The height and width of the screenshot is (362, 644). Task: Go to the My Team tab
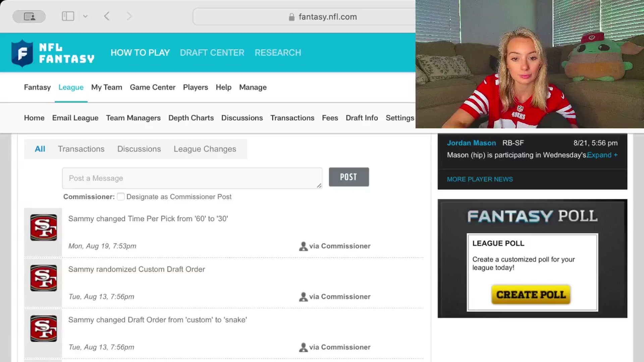107,87
